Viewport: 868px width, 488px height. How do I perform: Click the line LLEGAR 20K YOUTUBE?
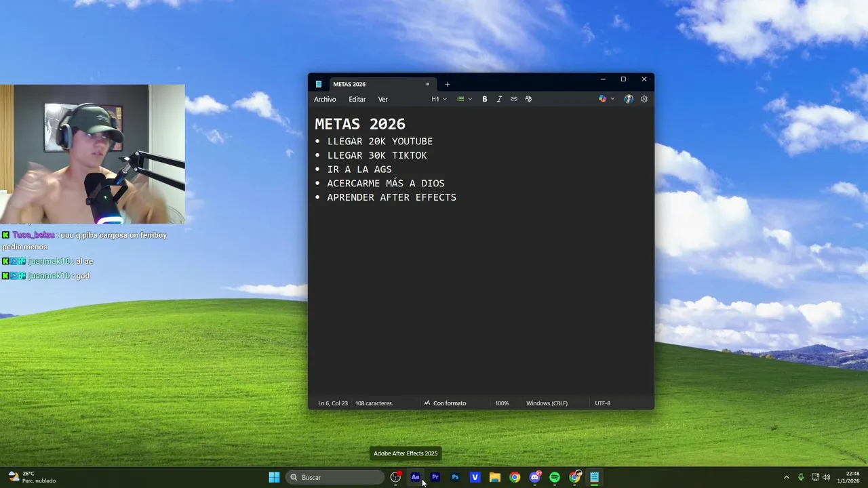click(380, 142)
